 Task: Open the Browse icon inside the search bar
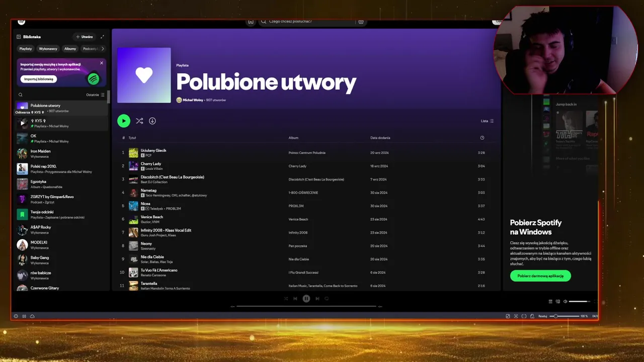(x=361, y=22)
